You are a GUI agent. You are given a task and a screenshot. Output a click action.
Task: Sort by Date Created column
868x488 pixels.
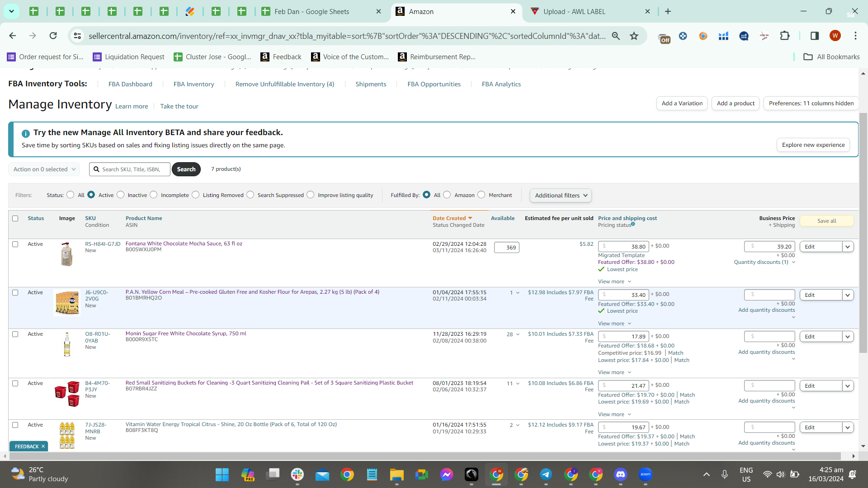453,218
